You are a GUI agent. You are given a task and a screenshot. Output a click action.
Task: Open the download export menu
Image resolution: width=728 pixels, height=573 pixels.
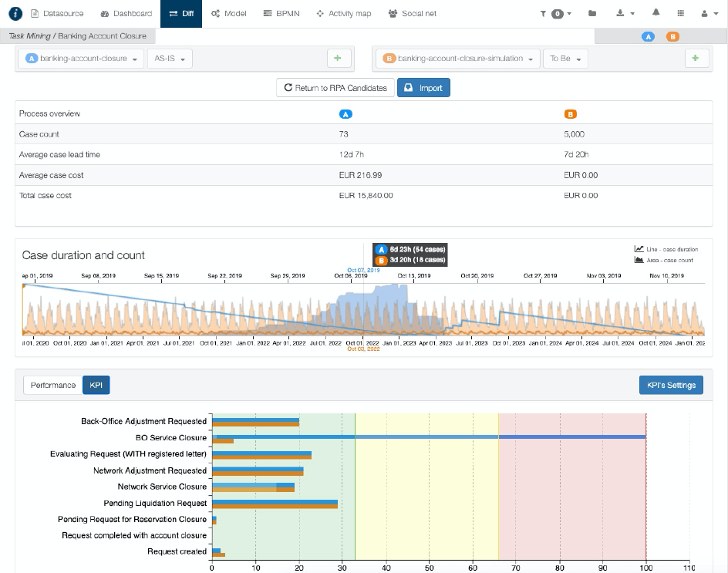(625, 13)
